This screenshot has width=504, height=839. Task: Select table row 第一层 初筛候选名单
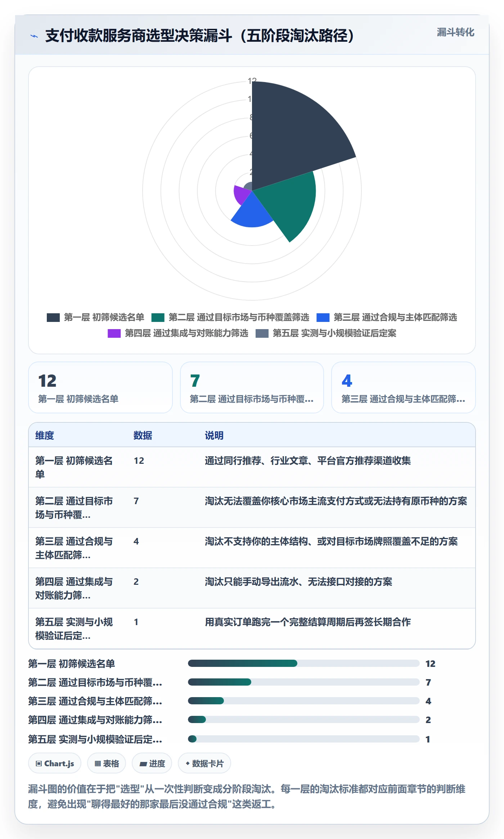point(252,467)
